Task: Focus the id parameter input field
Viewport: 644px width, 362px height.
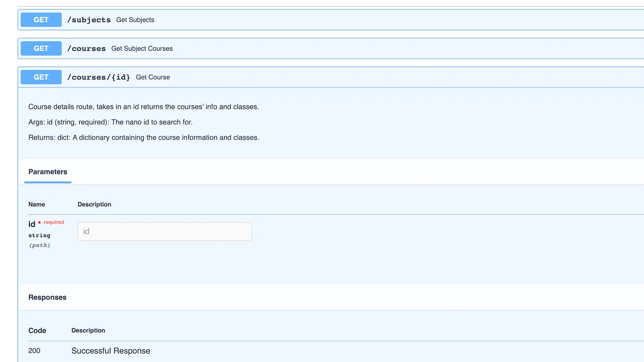Action: click(165, 232)
